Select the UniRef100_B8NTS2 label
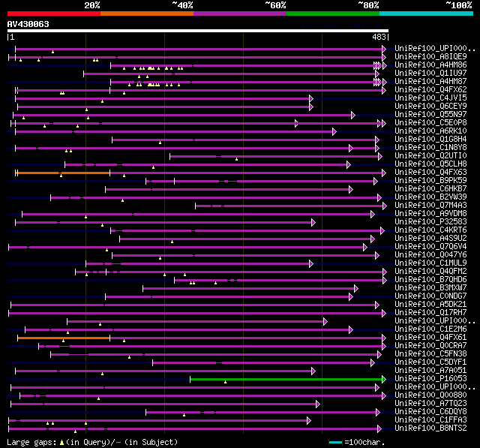 [430, 428]
